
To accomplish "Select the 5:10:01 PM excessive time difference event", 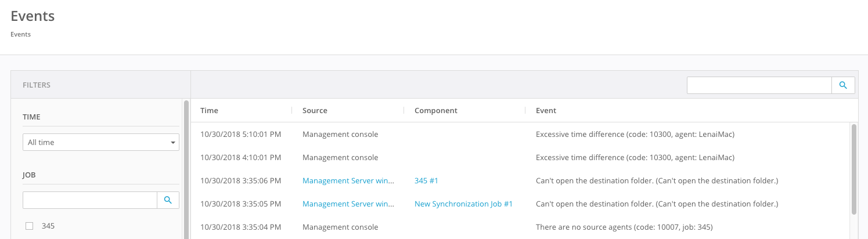I will pos(635,135).
